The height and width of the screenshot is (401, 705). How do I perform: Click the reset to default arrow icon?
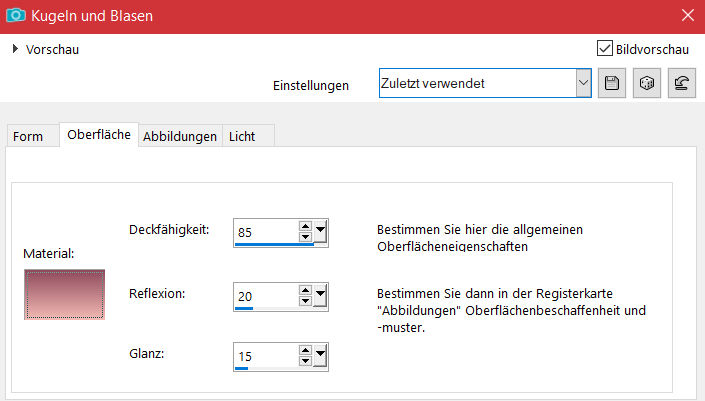point(682,85)
